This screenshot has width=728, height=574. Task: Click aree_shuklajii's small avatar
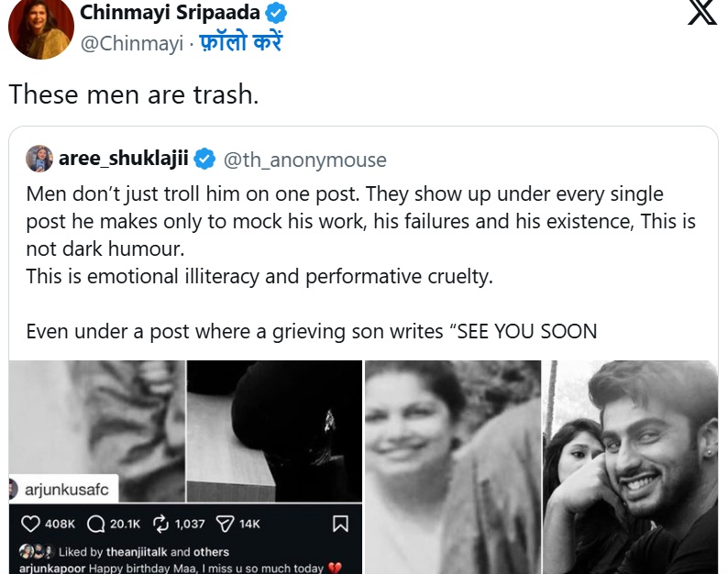pyautogui.click(x=39, y=159)
